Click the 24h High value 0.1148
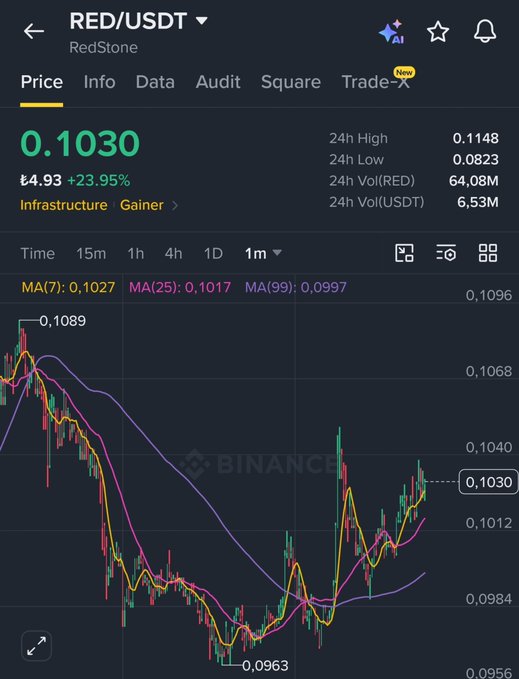 point(475,138)
